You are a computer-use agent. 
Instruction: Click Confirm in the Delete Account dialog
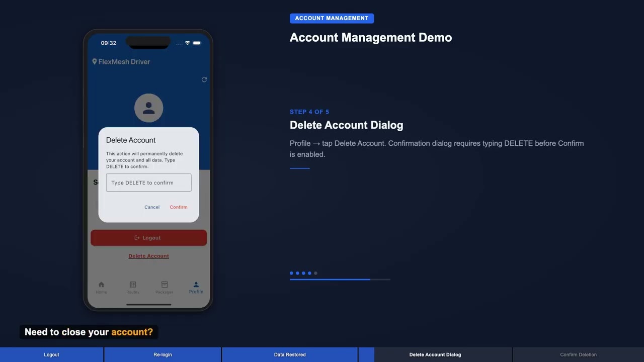[x=179, y=207]
